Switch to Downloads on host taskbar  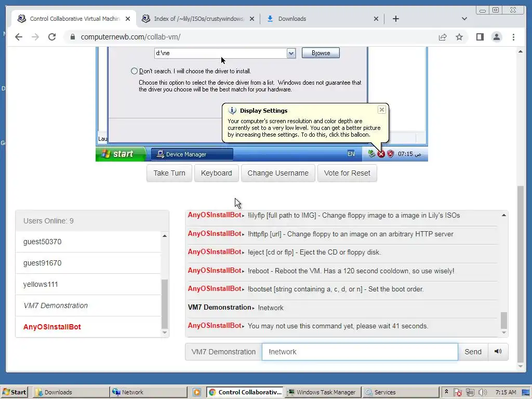coord(71,392)
